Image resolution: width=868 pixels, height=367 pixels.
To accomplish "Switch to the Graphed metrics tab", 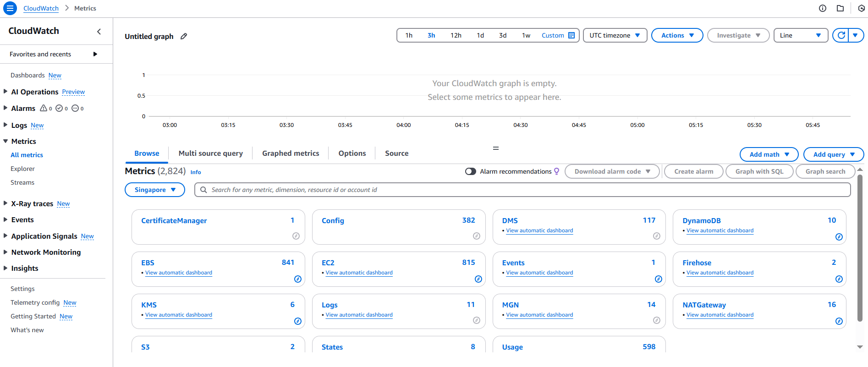I will 291,153.
